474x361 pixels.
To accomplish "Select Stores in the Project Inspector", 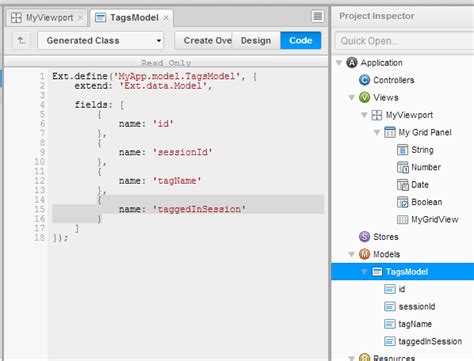I will coord(386,237).
